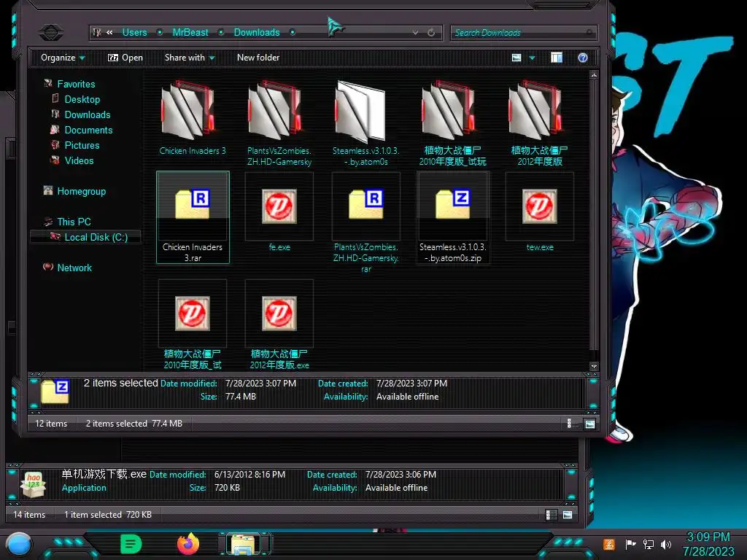Launch the green notes taskbar app
This screenshot has width=747, height=560.
click(131, 544)
